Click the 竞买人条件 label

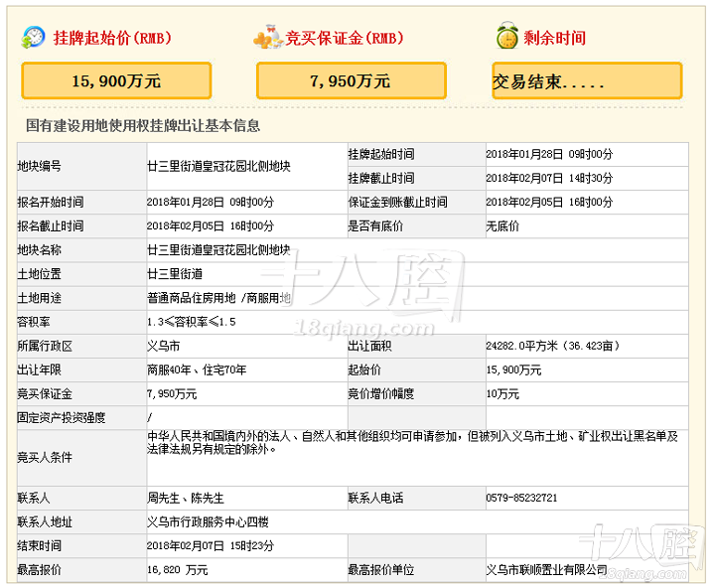tap(45, 458)
